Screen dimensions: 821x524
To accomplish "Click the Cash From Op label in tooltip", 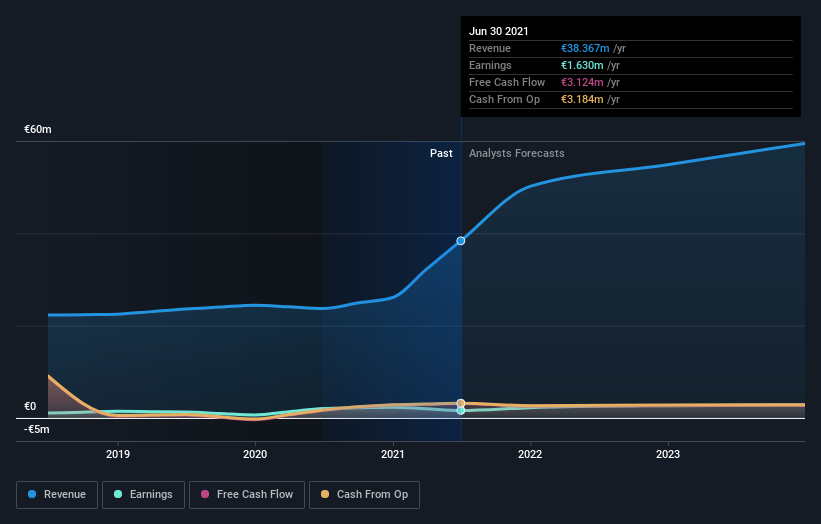I will tap(504, 99).
